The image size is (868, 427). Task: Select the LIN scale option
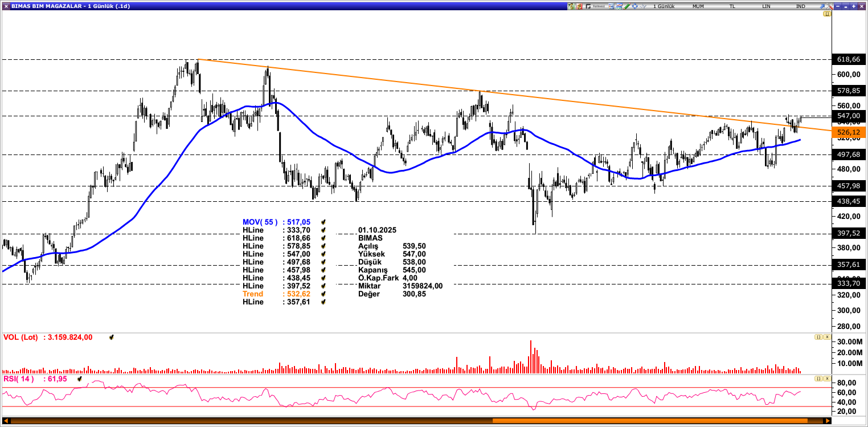[x=766, y=6]
